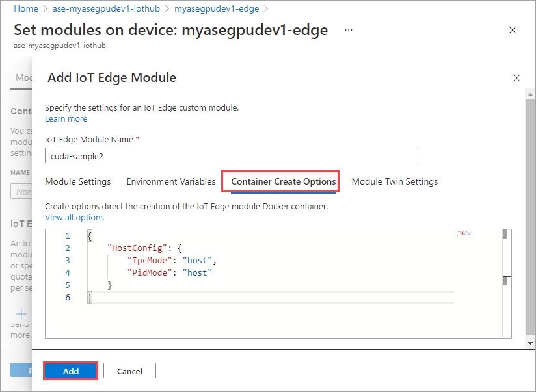Open the Learn more link
This screenshot has height=392, width=536.
point(66,118)
